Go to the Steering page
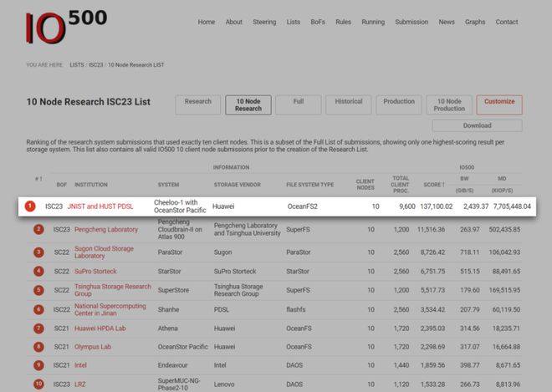 [x=264, y=22]
